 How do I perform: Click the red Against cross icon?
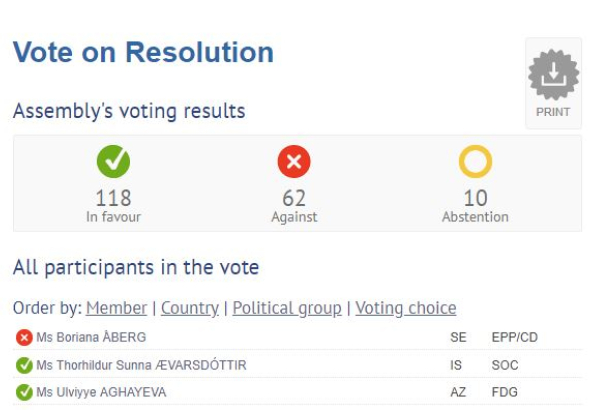[x=294, y=161]
